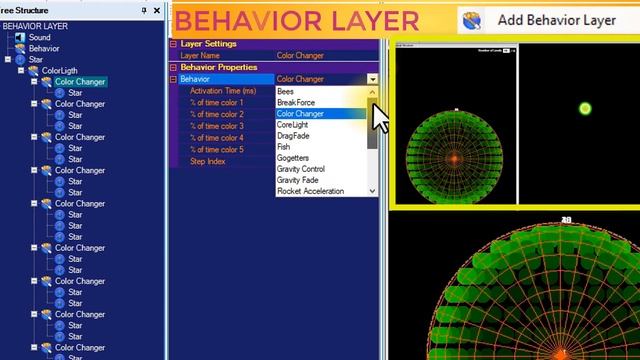Close the Tree Structure panel
Screen dimensions: 640x360
click(157, 11)
